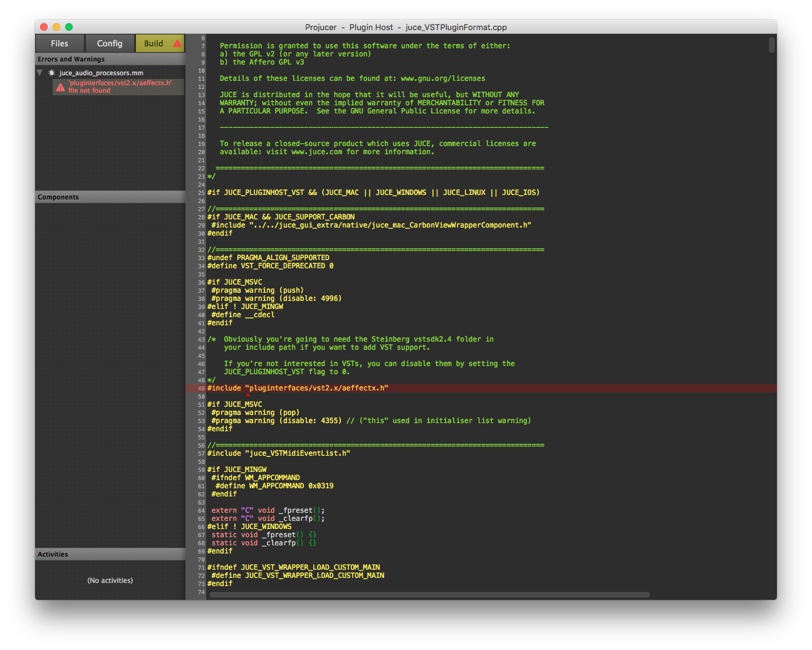
Task: Open the 'pluginterfaces/vst2.x/aeffectx.h' file not found error
Action: (119, 86)
